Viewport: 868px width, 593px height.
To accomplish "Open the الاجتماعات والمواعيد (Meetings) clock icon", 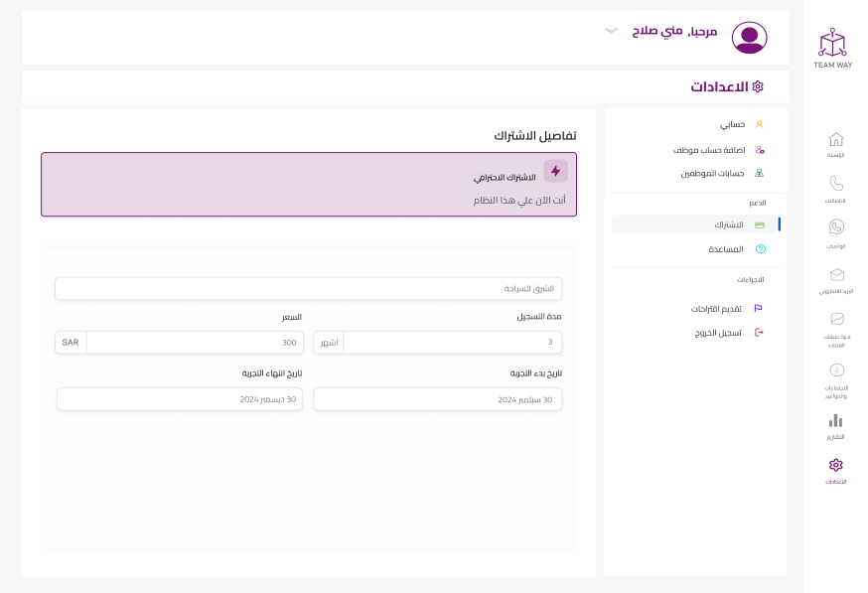I will coord(834,371).
